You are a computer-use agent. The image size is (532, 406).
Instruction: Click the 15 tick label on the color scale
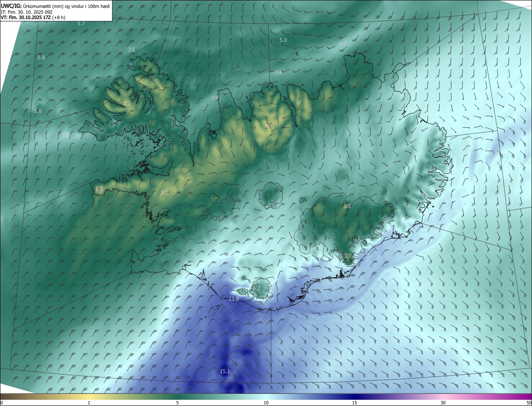pyautogui.click(x=355, y=403)
